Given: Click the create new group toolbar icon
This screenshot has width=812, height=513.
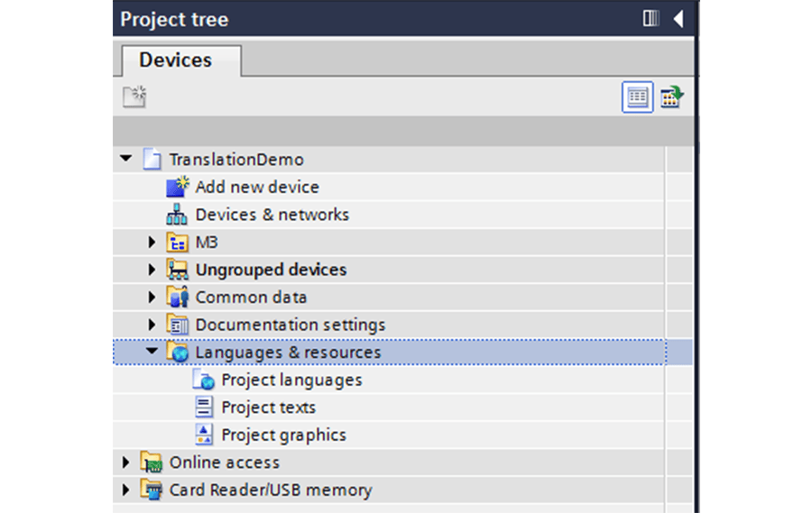Looking at the screenshot, I should (x=134, y=96).
